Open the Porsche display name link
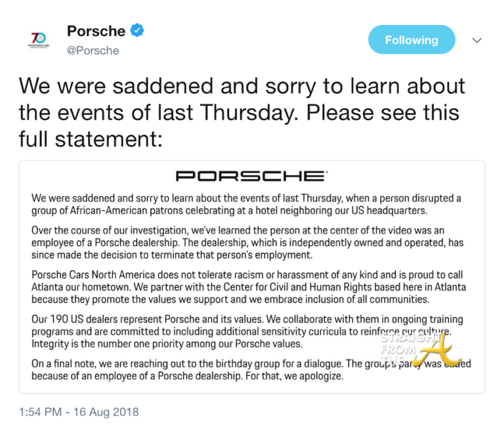This screenshot has width=504, height=425. tap(96, 31)
